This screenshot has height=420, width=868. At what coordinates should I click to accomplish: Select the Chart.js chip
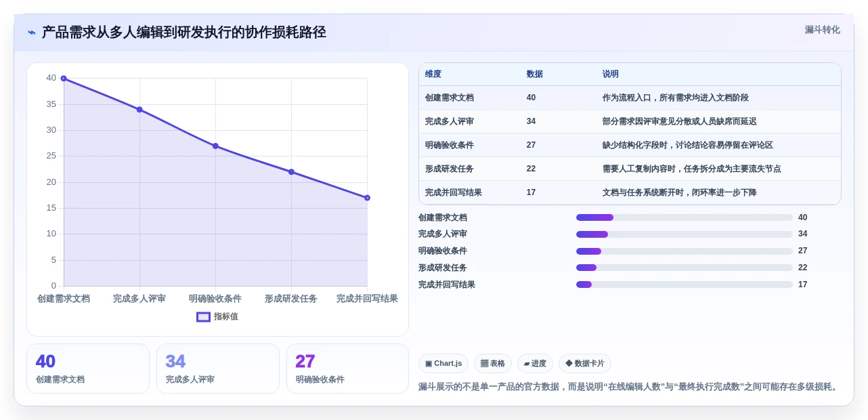[443, 363]
